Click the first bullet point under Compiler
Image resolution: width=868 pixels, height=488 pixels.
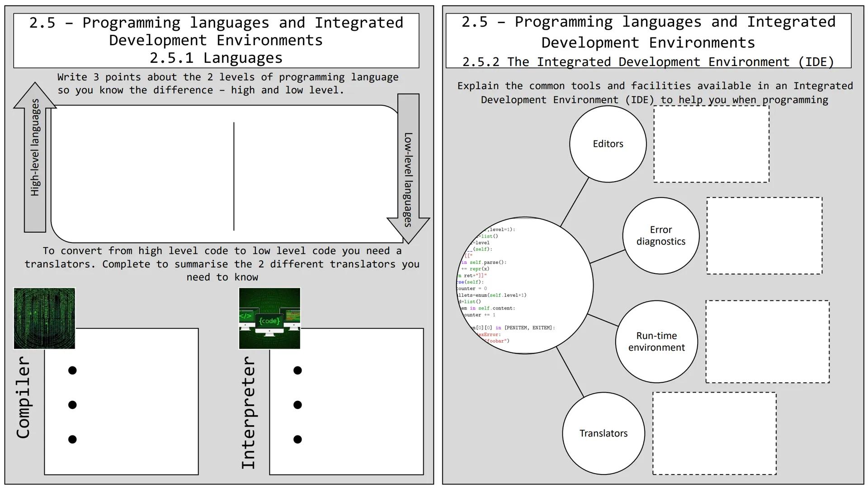tap(72, 371)
